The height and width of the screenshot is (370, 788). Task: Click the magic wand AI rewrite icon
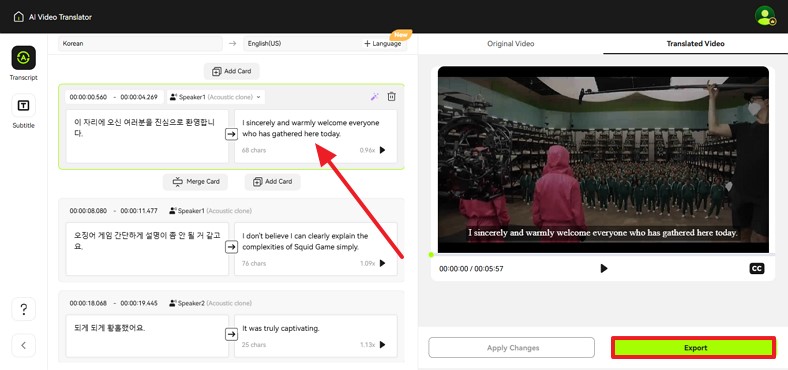pyautogui.click(x=374, y=97)
